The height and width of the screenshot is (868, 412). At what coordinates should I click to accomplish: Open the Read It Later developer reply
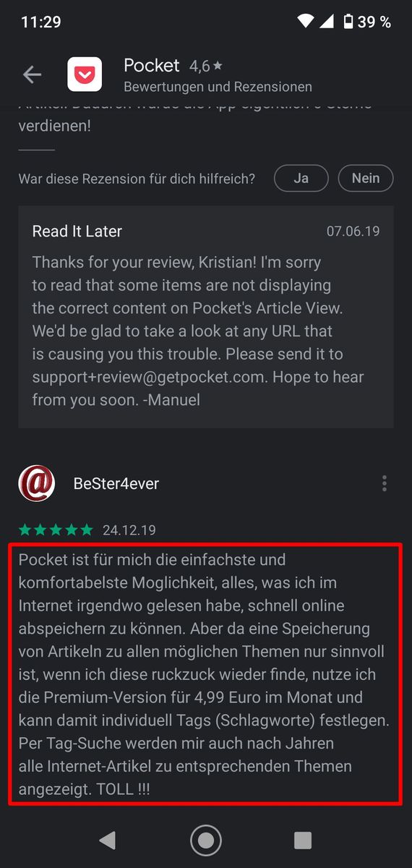(x=206, y=317)
